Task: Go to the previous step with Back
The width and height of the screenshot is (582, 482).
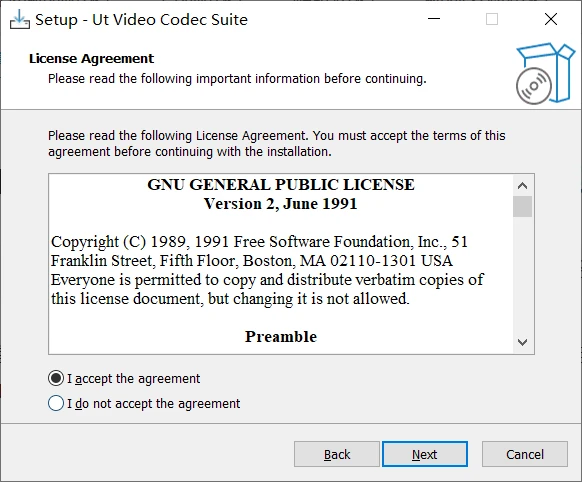Action: pos(337,454)
